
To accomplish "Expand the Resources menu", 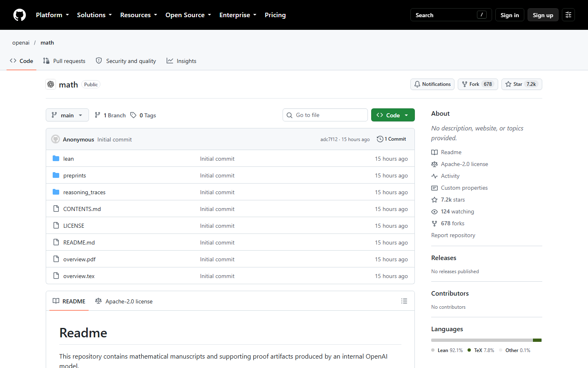I will coord(138,15).
